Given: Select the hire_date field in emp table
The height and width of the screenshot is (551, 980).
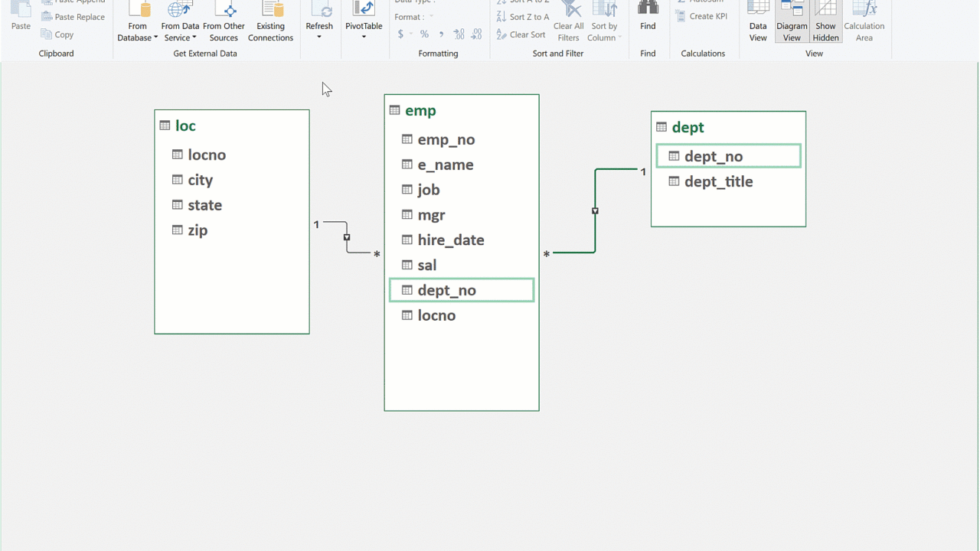Looking at the screenshot, I should pyautogui.click(x=450, y=240).
